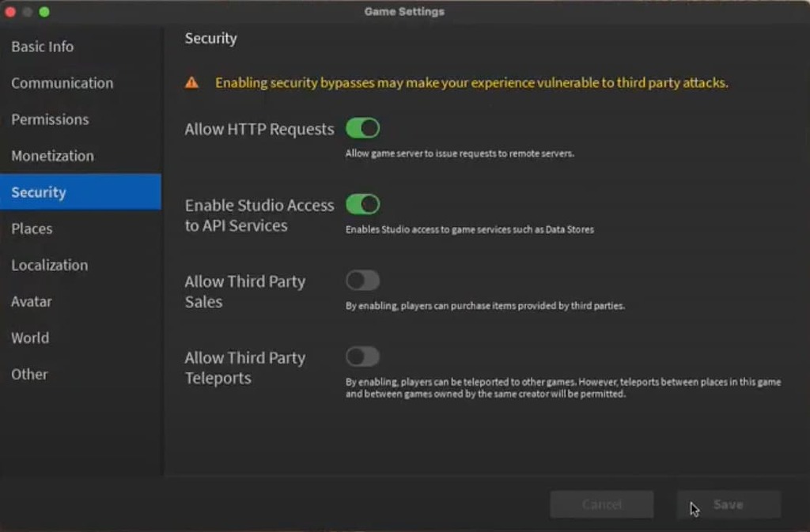Enable Allow Third Party Sales

[x=362, y=281]
